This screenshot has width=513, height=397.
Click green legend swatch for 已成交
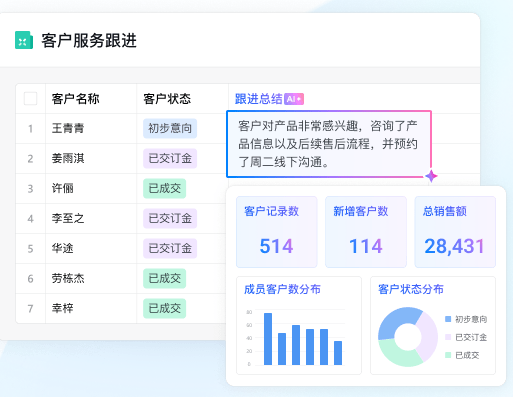(448, 355)
